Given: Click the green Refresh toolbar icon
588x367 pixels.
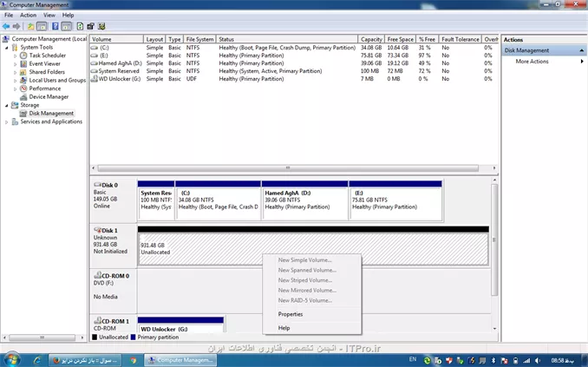Looking at the screenshot, I should click(80, 26).
